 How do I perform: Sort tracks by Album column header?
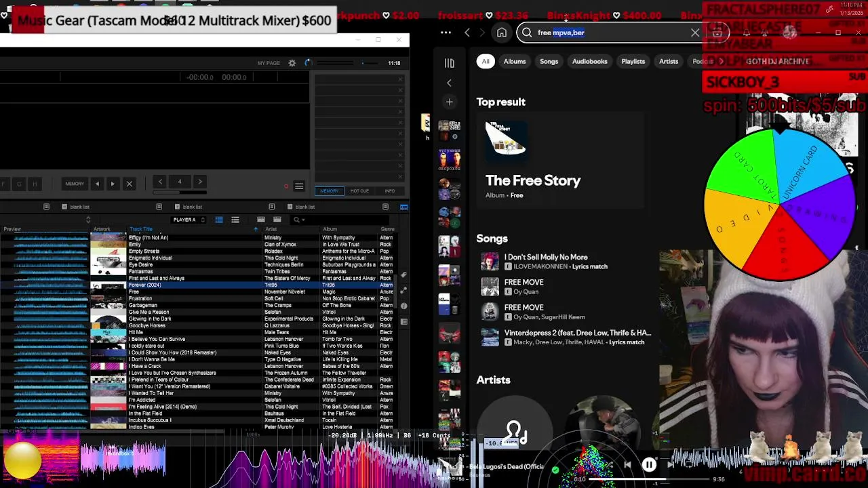330,229
